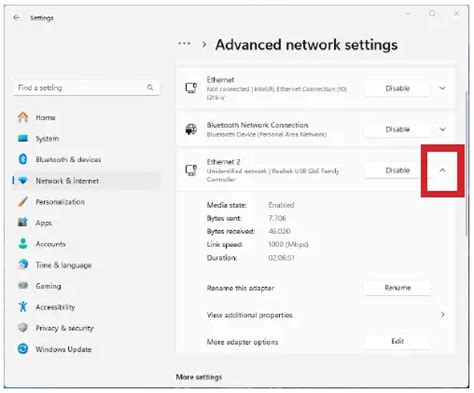
Task: Collapse the Ethernet 2 details chevron
Action: (x=442, y=170)
